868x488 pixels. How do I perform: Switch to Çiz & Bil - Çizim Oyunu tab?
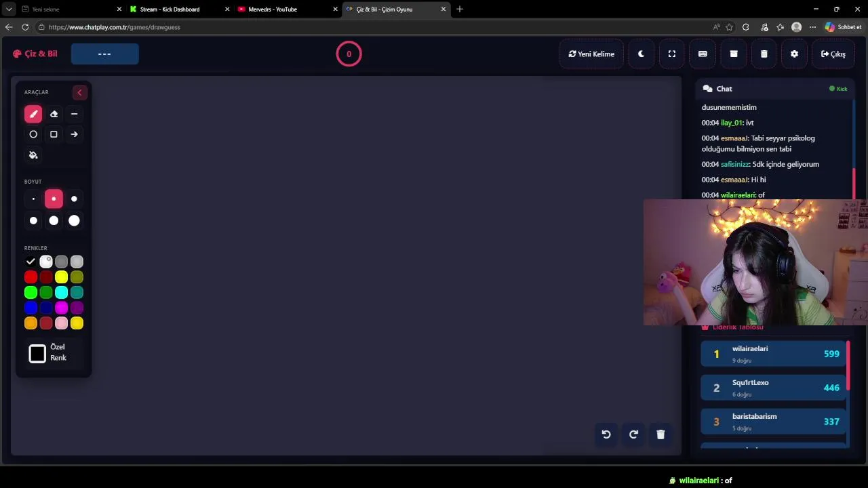pyautogui.click(x=395, y=9)
